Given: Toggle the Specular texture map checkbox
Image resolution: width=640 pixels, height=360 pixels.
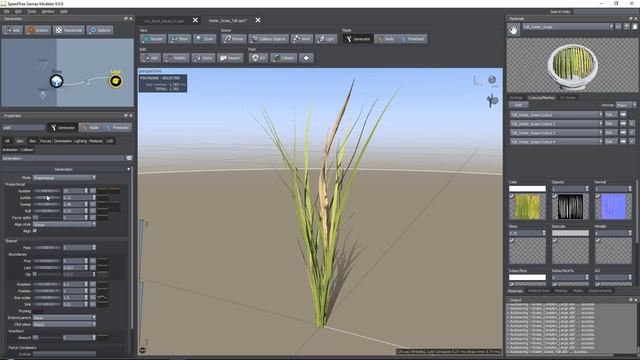Looking at the screenshot, I should 555,240.
